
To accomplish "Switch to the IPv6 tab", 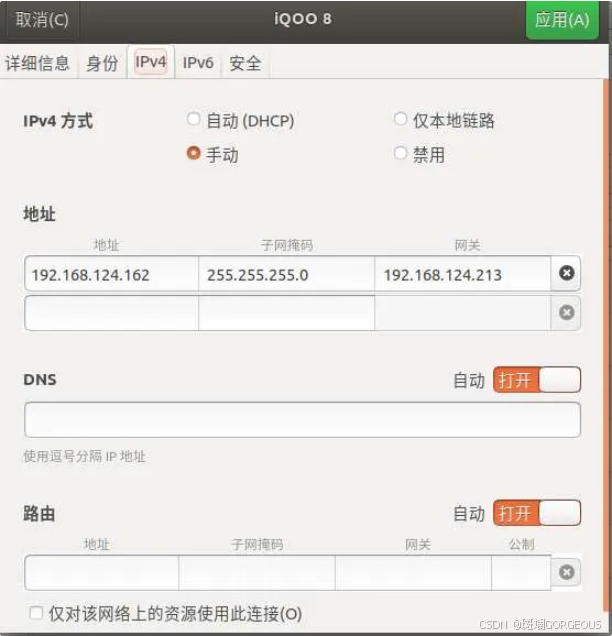I will point(198,63).
